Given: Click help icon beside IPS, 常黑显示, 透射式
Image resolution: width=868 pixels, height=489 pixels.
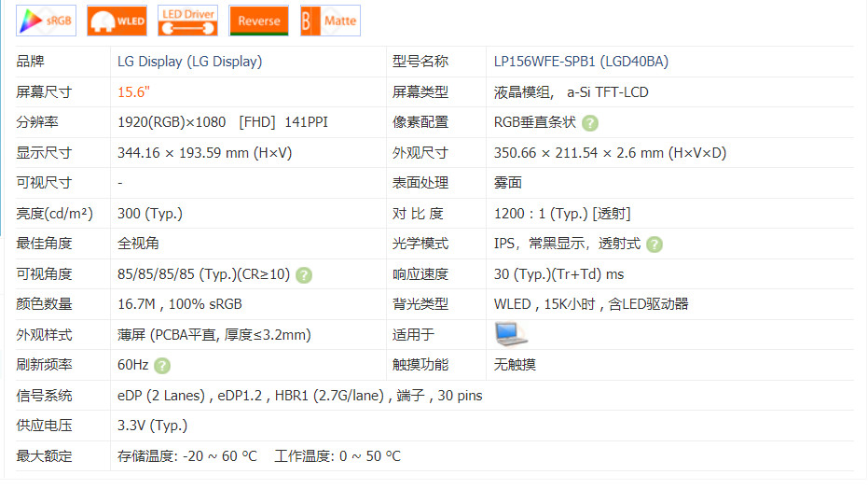Looking at the screenshot, I should pos(654,244).
